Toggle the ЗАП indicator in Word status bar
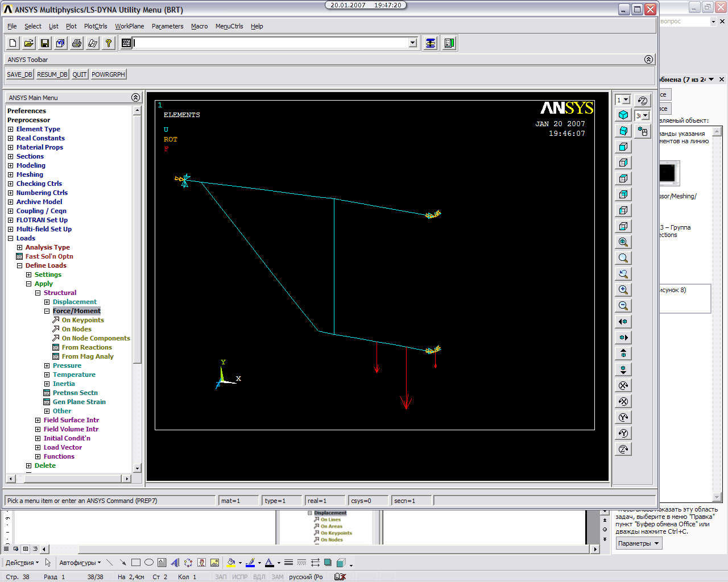 pos(221,577)
